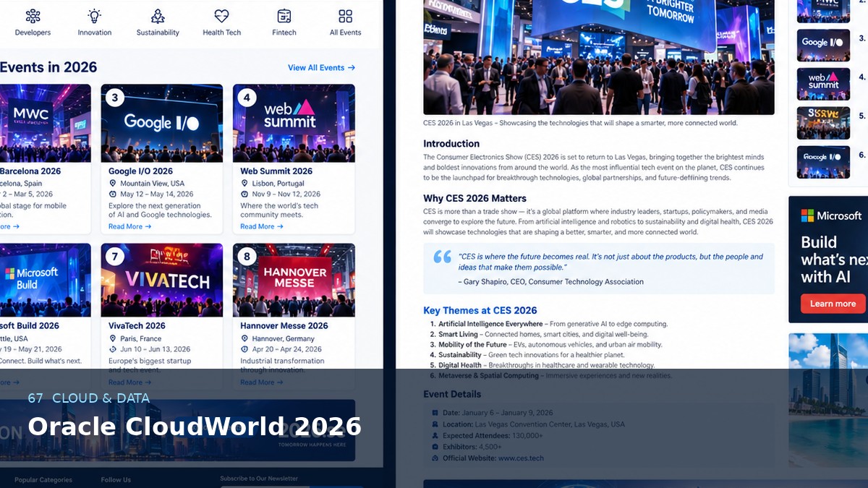Follow the View All Events link
The image size is (868, 488).
(321, 67)
